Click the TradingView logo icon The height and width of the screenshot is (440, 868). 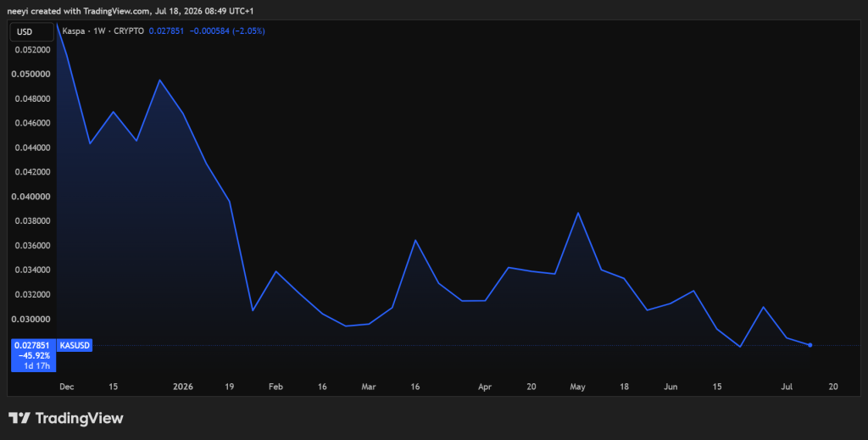point(19,418)
